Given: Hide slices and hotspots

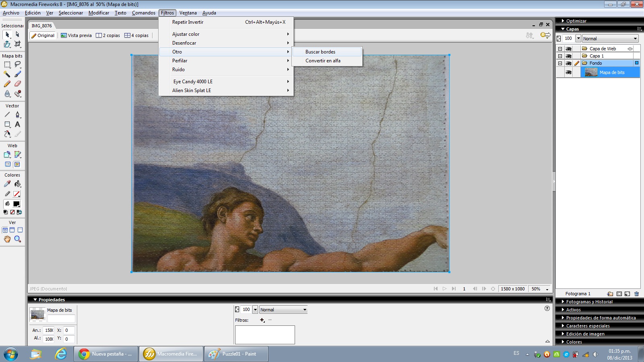Looking at the screenshot, I should [x=7, y=165].
